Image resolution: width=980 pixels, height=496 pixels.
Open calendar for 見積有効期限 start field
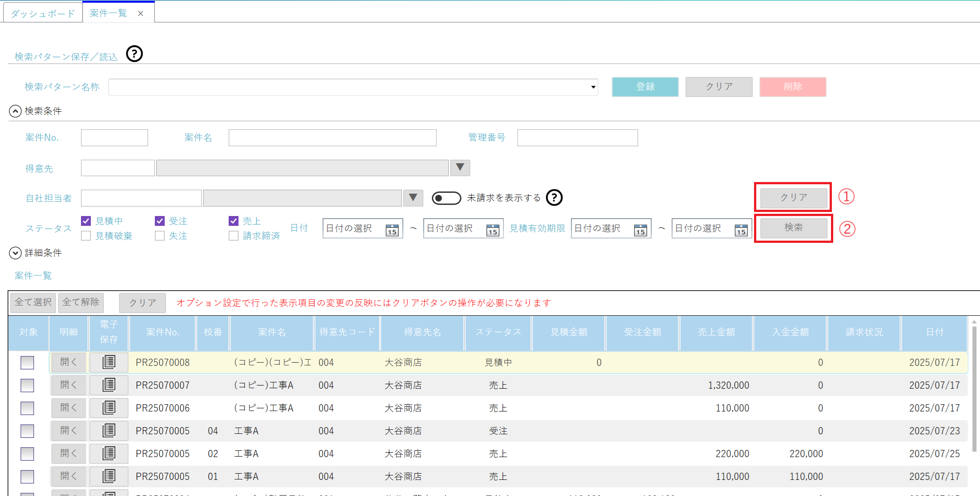click(640, 229)
